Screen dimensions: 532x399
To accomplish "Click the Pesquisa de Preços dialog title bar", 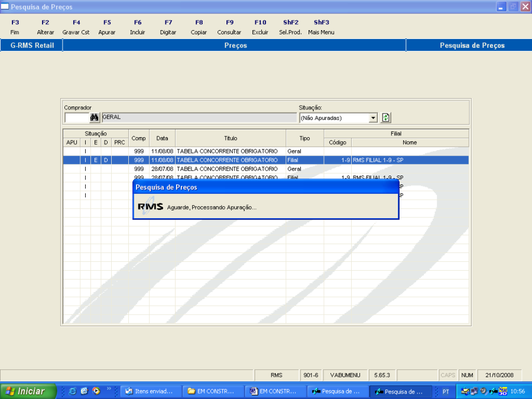I will click(x=265, y=187).
